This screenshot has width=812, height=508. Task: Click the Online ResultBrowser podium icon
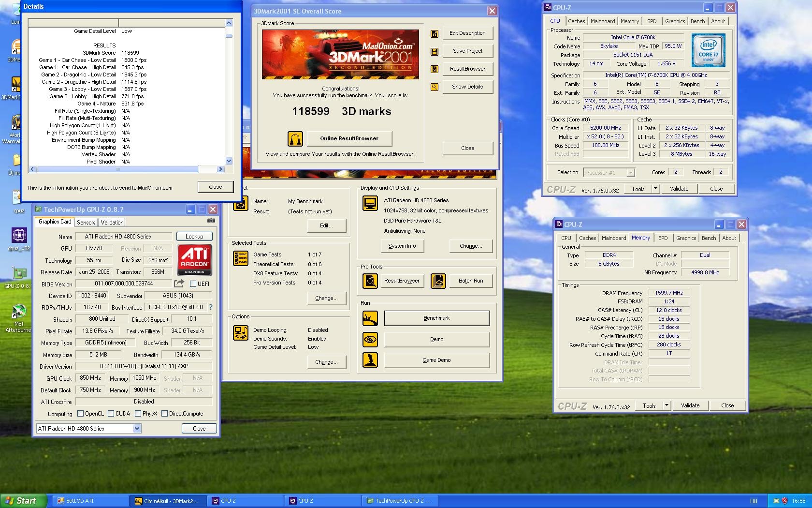pyautogui.click(x=295, y=138)
